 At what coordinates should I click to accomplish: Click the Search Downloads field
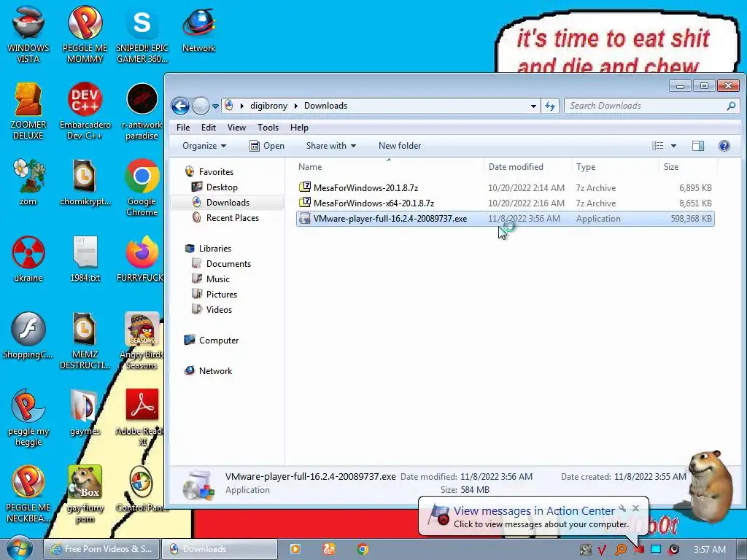651,106
